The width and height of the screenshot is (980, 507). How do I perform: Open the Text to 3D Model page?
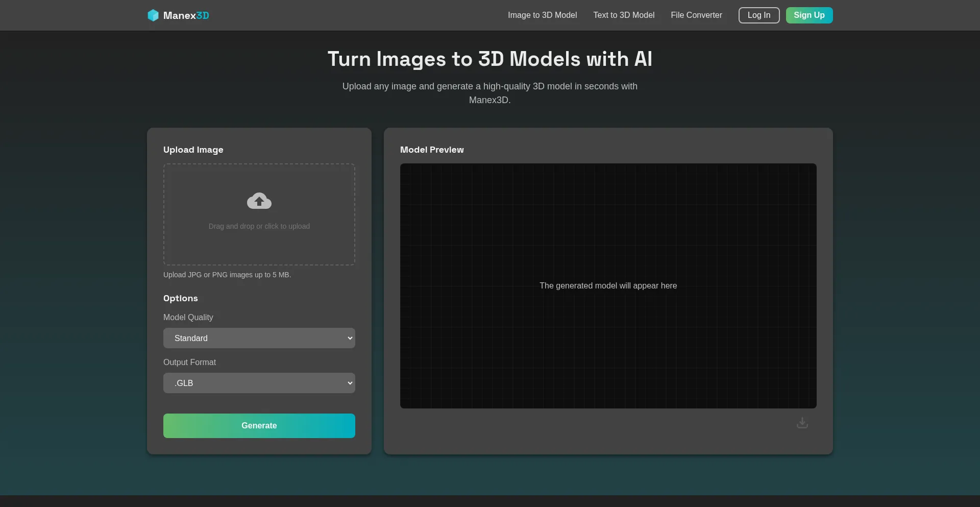624,15
